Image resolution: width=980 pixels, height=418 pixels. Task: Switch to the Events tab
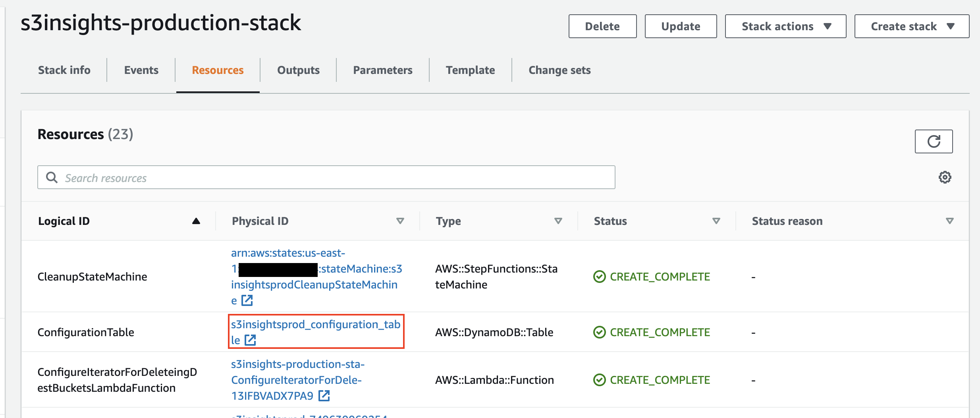click(141, 70)
